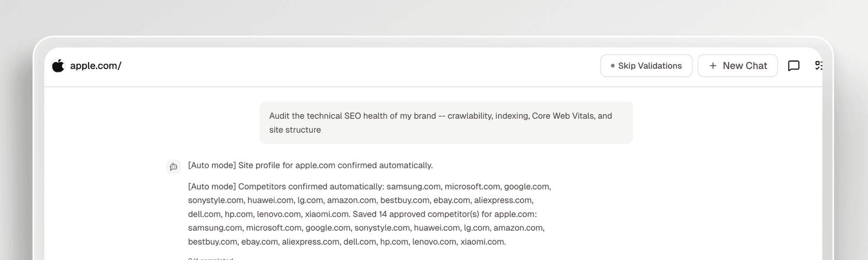Click the plus icon inside New Chat

pos(713,66)
